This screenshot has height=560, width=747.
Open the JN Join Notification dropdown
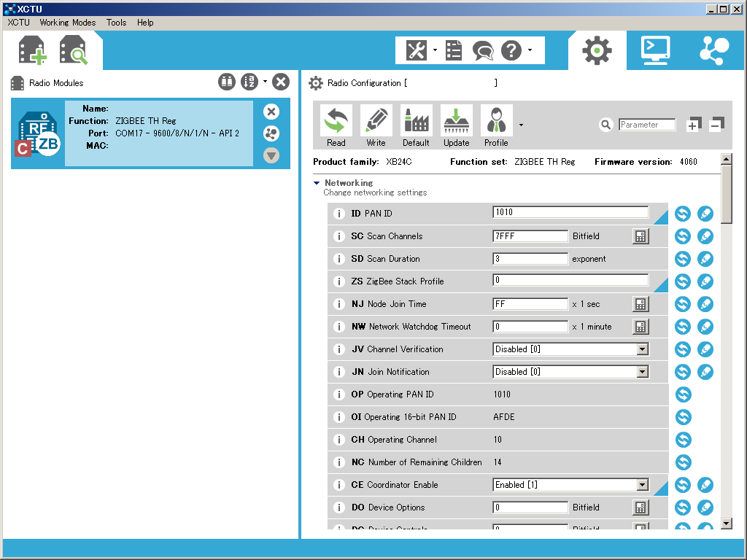(642, 372)
